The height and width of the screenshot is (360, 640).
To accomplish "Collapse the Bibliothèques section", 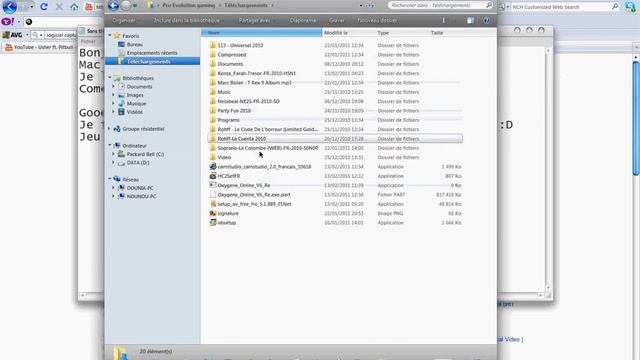I will [110, 78].
